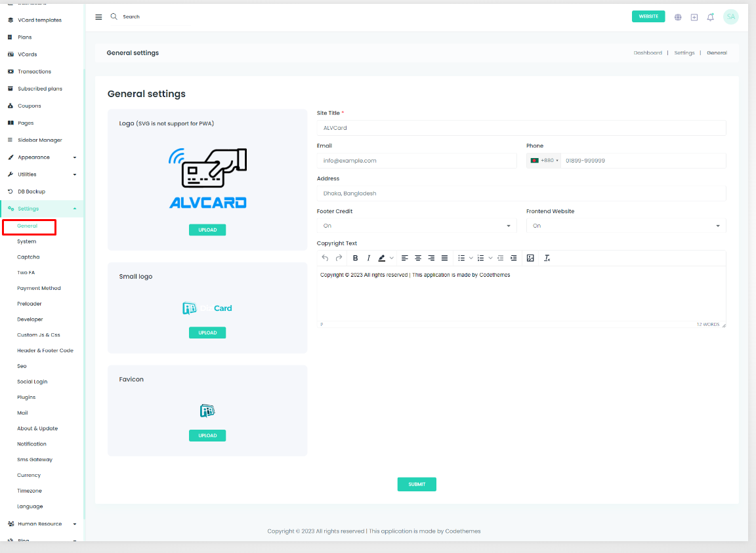Open Sms Gateway settings
Image resolution: width=756 pixels, height=553 pixels.
35,459
